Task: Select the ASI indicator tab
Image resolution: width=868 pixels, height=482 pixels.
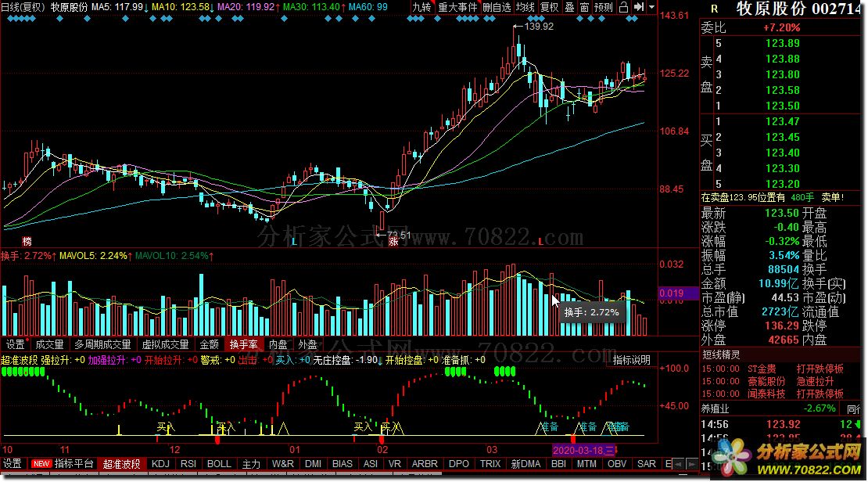Action: click(x=371, y=464)
